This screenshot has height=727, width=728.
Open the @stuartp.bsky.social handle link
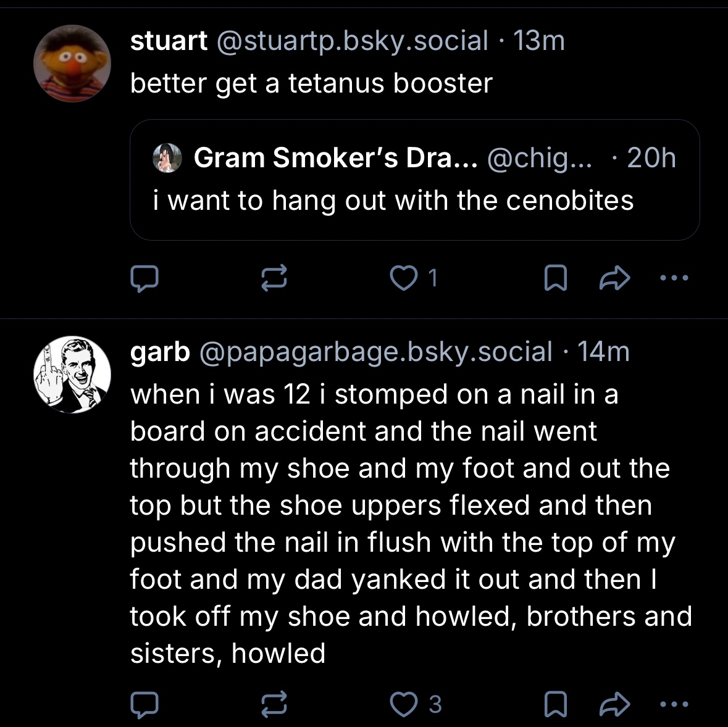pos(352,41)
